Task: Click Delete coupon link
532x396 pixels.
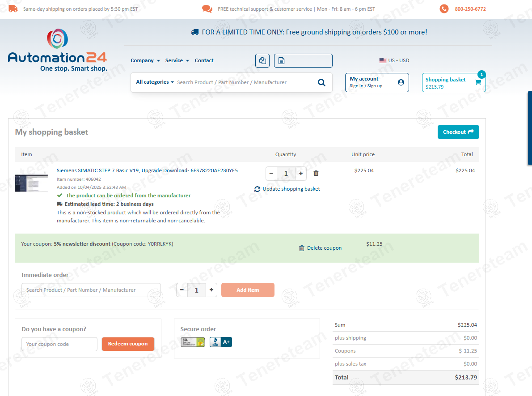Action: click(320, 248)
